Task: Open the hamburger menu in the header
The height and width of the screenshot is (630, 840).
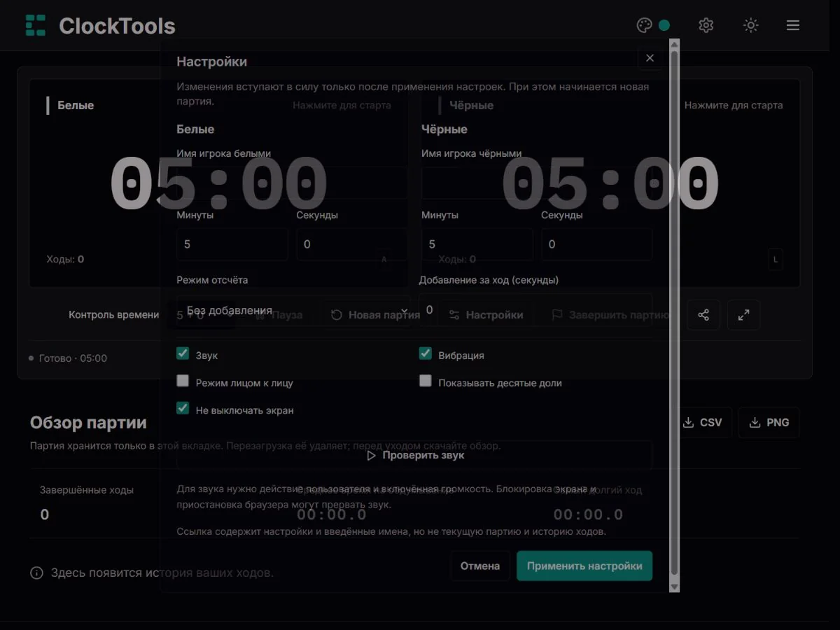Action: coord(792,25)
